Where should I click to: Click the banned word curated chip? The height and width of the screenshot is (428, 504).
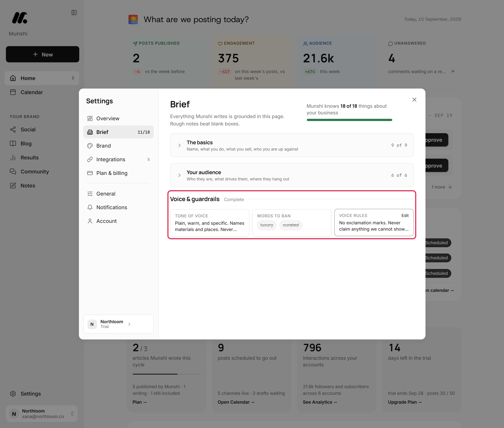click(291, 225)
